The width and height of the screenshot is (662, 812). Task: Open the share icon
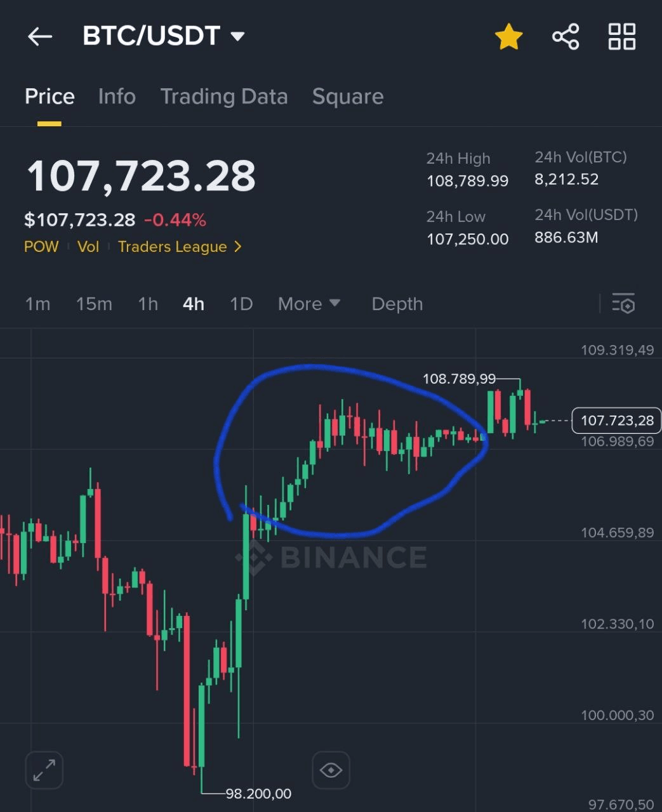pyautogui.click(x=566, y=37)
